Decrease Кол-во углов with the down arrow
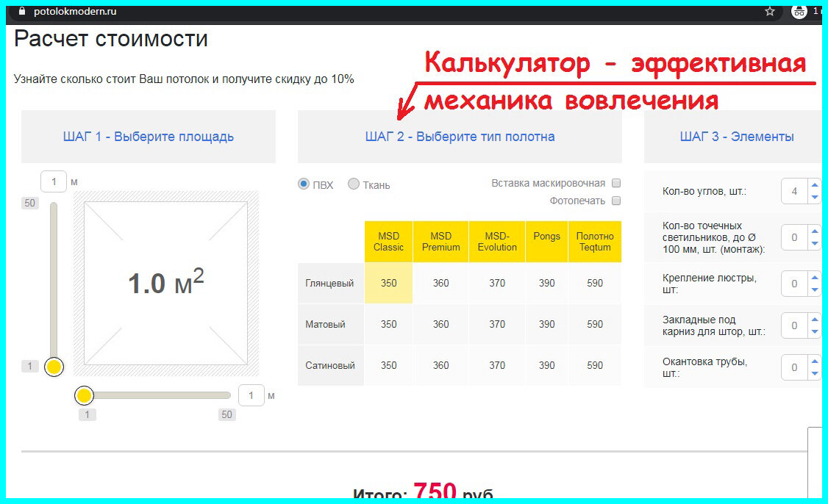The height and width of the screenshot is (504, 828). point(814,198)
